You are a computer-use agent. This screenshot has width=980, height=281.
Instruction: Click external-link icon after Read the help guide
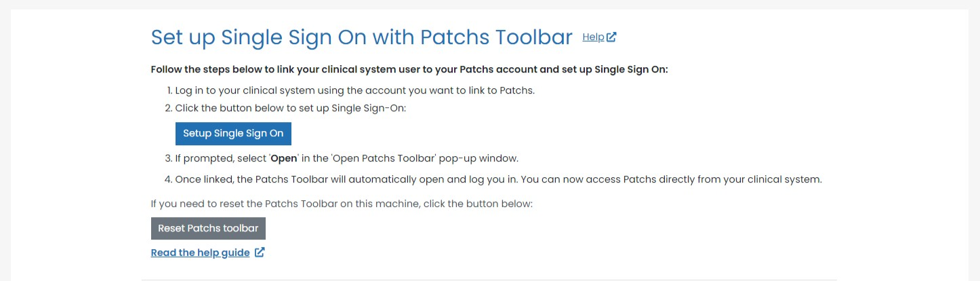[x=259, y=252]
